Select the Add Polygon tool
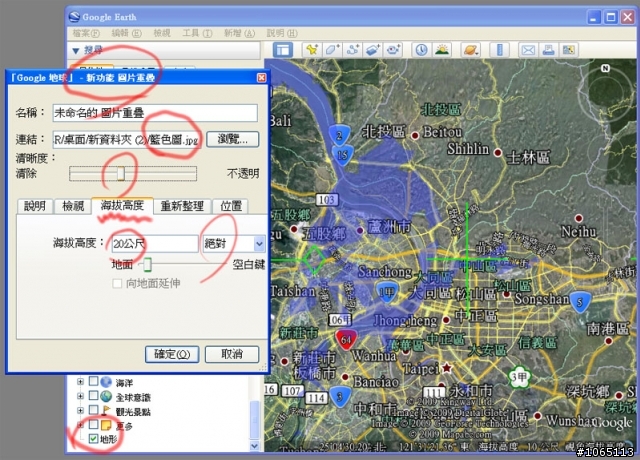The width and height of the screenshot is (640, 460). pos(332,50)
